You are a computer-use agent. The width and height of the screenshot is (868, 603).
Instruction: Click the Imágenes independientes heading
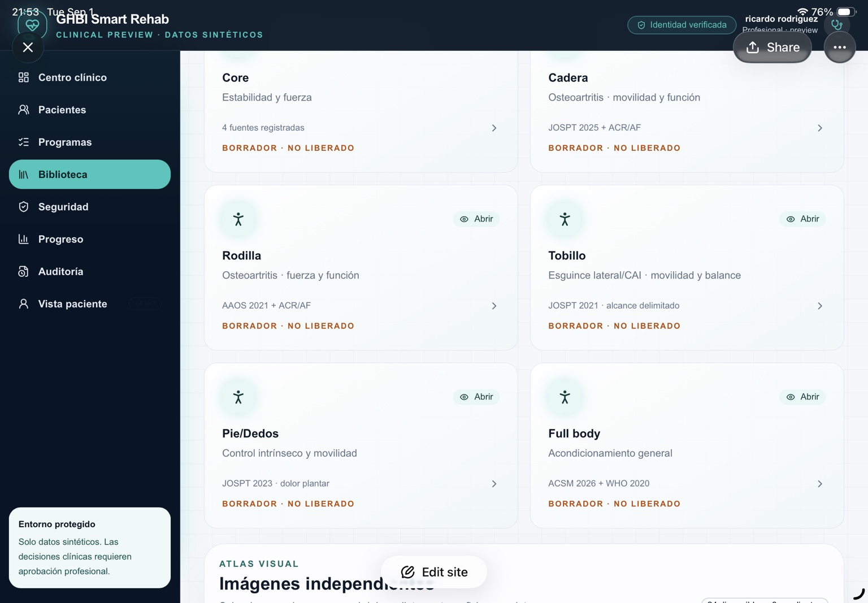pyautogui.click(x=327, y=583)
